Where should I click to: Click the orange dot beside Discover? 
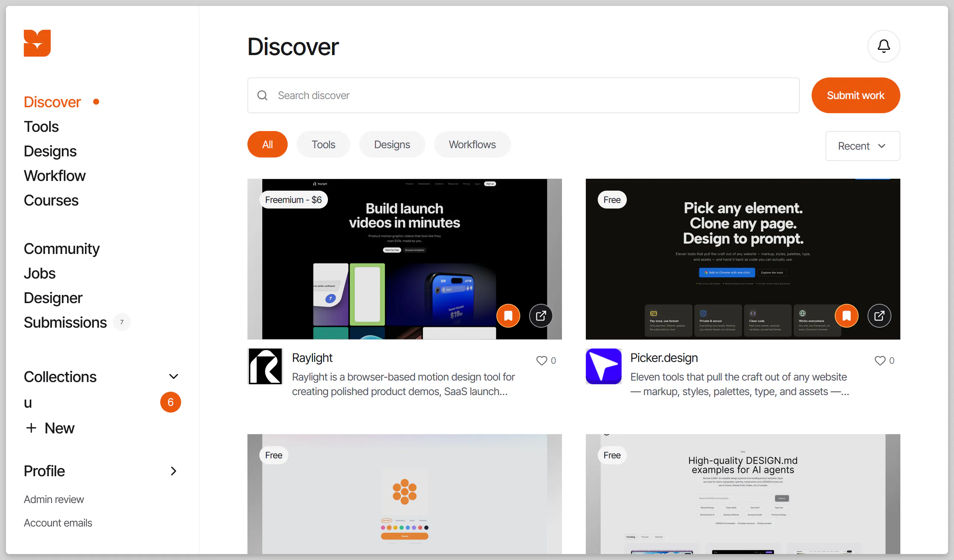point(96,102)
